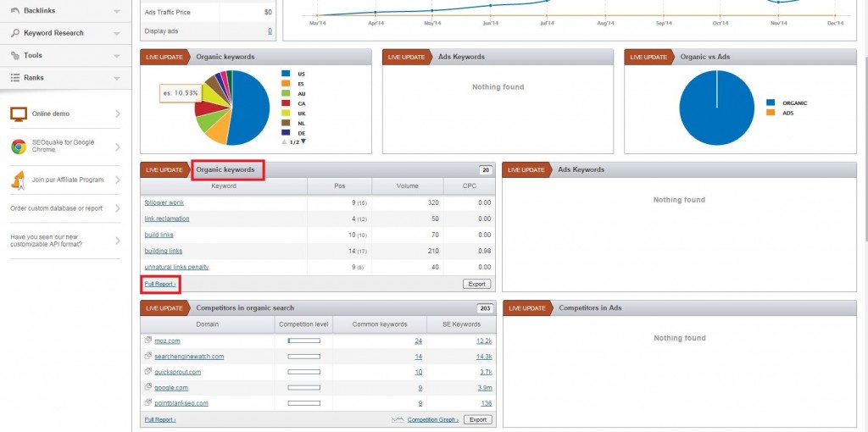Open moz.com domain link

(167, 341)
